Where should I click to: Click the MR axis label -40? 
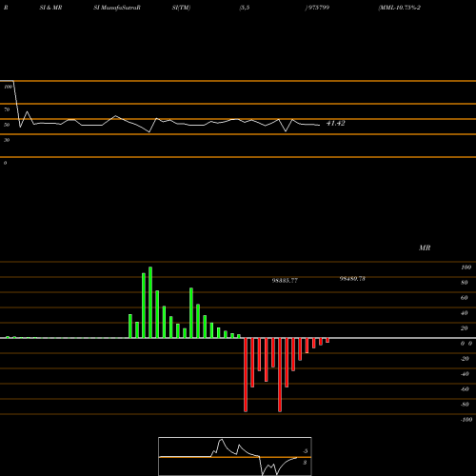click(465, 374)
